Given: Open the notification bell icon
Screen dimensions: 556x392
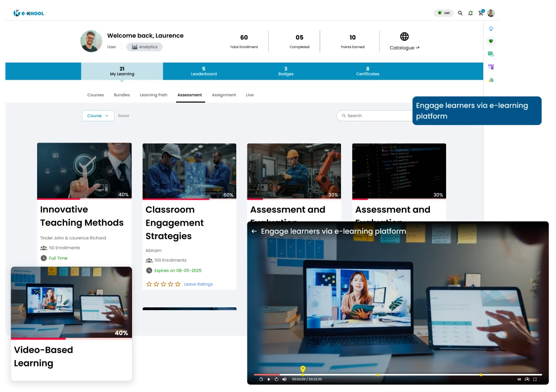Looking at the screenshot, I should (470, 13).
